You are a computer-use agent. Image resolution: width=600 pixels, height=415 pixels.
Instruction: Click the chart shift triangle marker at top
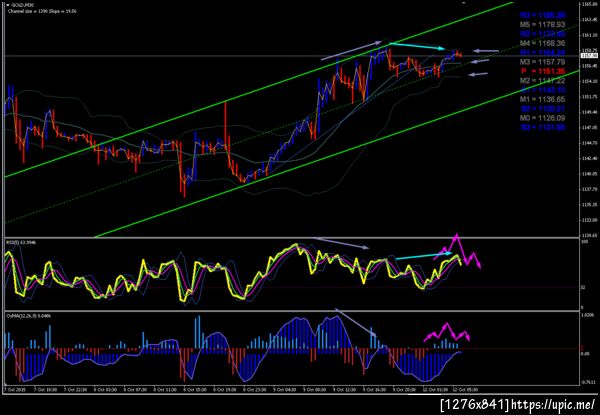(x=464, y=3)
